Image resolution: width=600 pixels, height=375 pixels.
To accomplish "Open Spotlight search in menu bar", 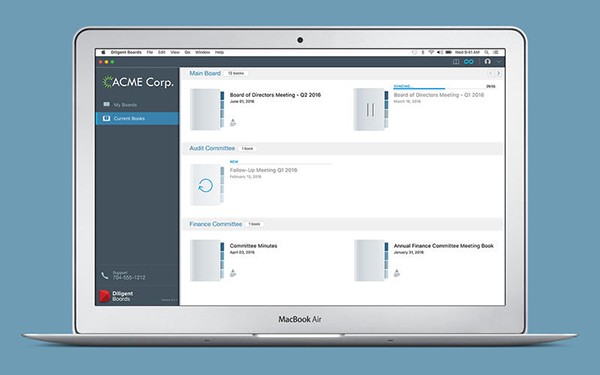I will pos(487,52).
